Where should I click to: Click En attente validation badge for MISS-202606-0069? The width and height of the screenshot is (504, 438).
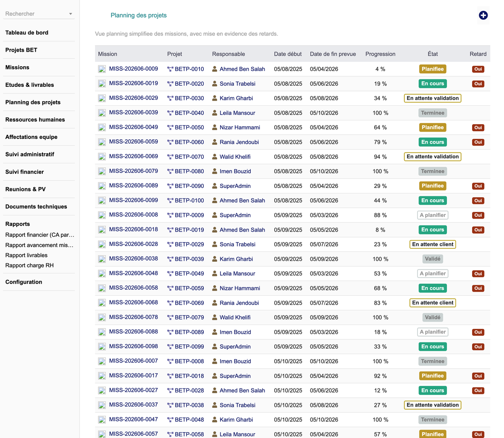coord(433,157)
